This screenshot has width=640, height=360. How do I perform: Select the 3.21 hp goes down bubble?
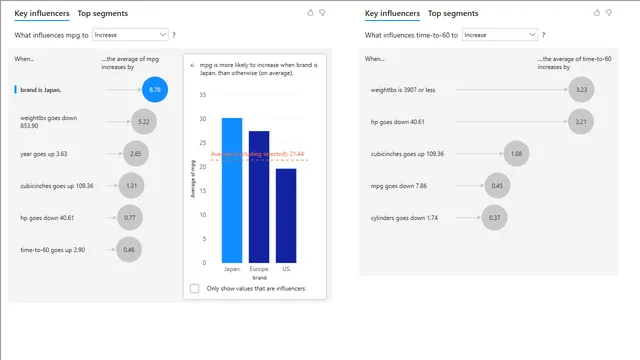pyautogui.click(x=580, y=122)
